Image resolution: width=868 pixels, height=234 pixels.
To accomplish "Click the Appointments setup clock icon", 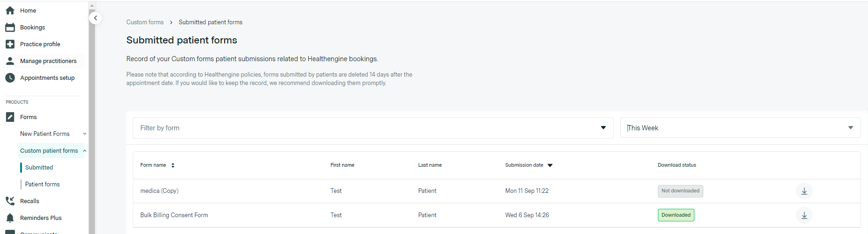I will [10, 78].
